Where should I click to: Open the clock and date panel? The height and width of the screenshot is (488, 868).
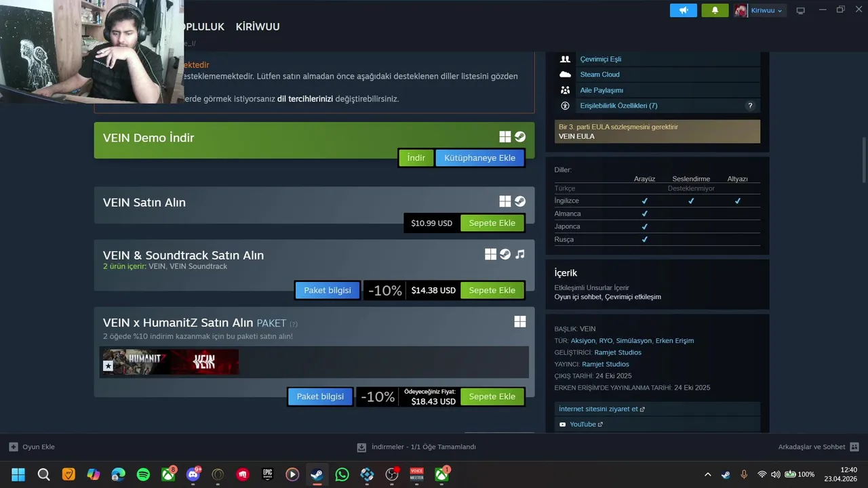coord(841,474)
